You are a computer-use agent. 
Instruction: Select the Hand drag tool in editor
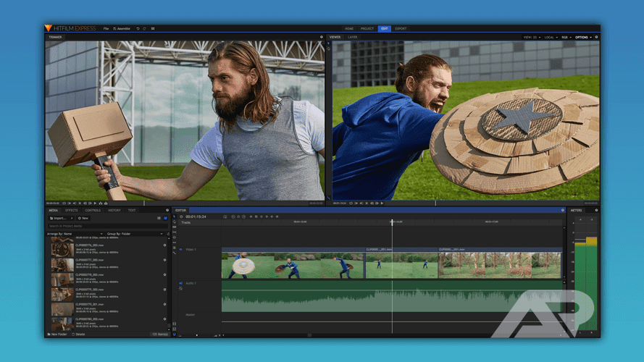[x=174, y=222]
